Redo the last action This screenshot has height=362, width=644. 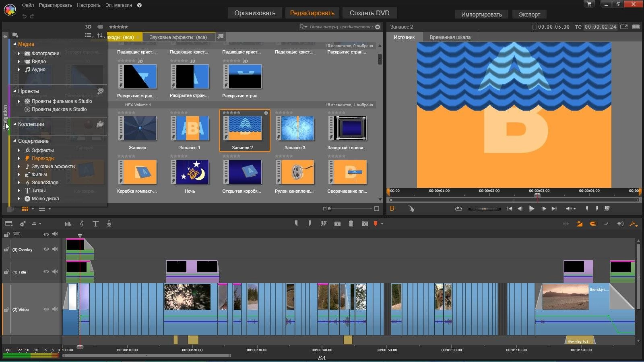[32, 16]
